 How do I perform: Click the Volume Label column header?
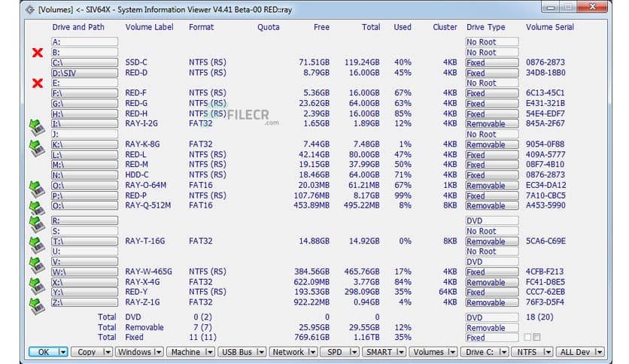tap(149, 27)
